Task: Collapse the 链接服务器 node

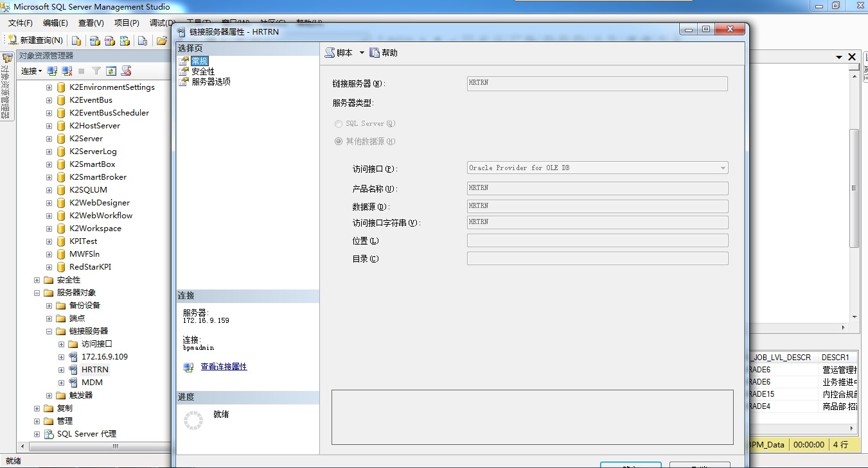Action: pyautogui.click(x=49, y=331)
